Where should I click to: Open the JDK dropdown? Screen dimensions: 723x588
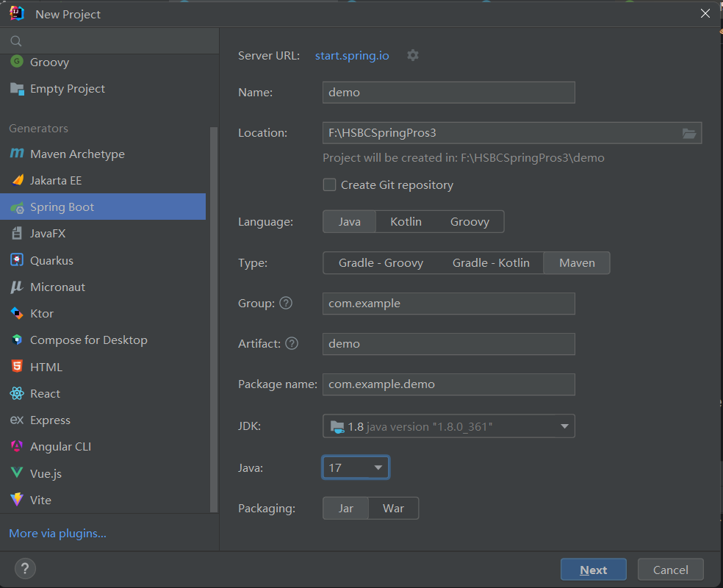[x=448, y=426]
